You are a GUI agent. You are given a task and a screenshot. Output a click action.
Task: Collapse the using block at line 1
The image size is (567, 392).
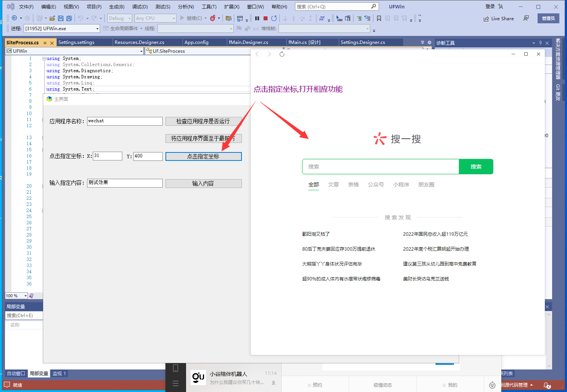point(44,59)
